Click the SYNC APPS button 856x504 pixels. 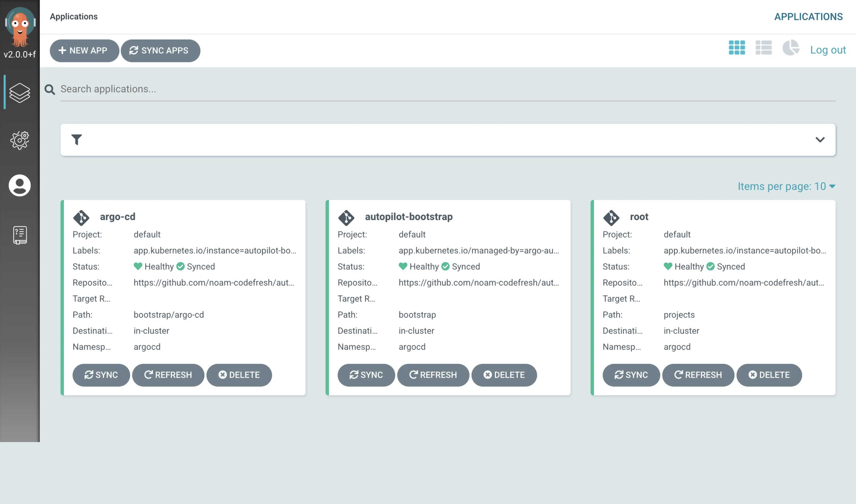click(x=160, y=51)
